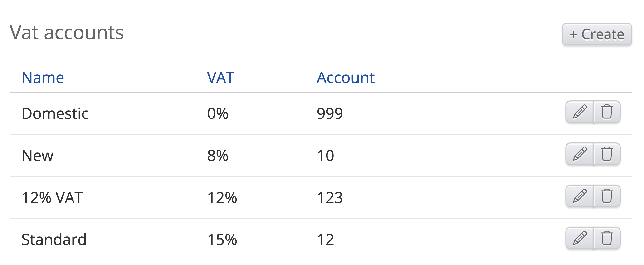Click the New name cell
Image resolution: width=644 pixels, height=265 pixels.
tap(38, 156)
